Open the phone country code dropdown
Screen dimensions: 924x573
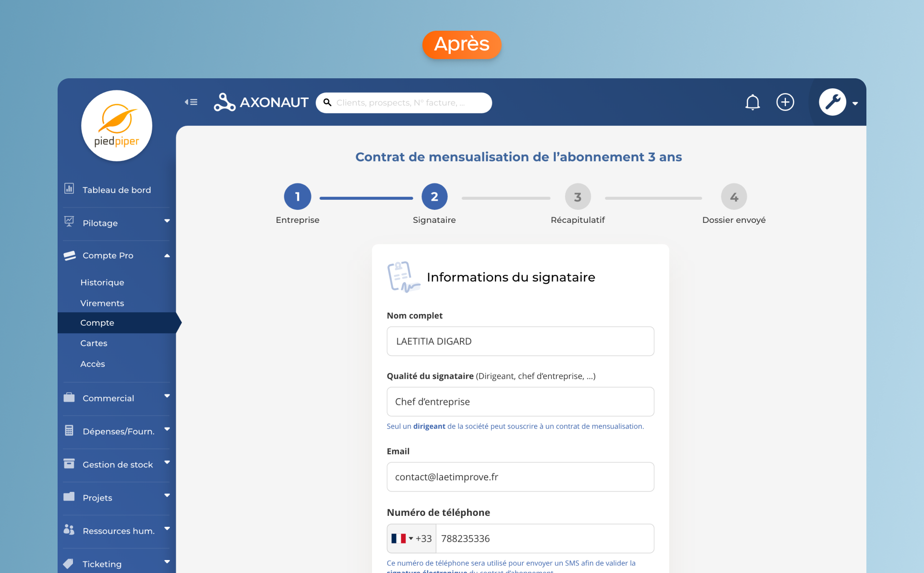click(x=410, y=538)
